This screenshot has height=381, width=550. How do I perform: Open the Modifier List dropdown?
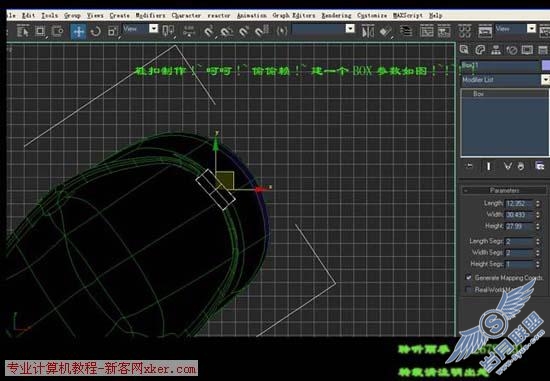(x=504, y=80)
